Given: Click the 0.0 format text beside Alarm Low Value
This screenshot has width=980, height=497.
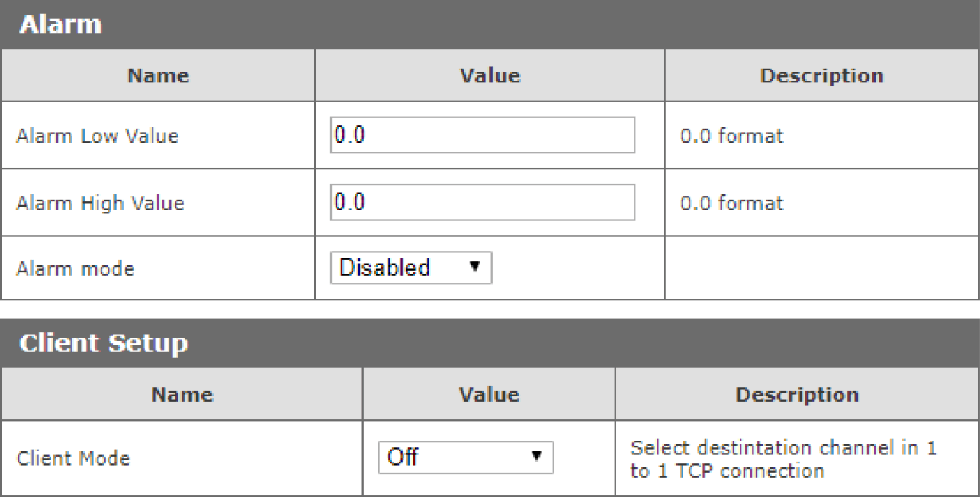Looking at the screenshot, I should (731, 136).
